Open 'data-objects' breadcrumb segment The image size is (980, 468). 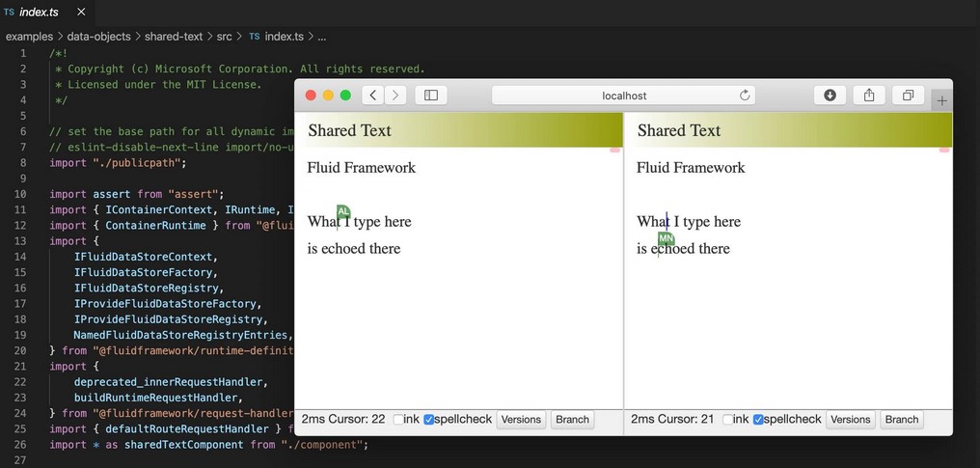coord(98,37)
